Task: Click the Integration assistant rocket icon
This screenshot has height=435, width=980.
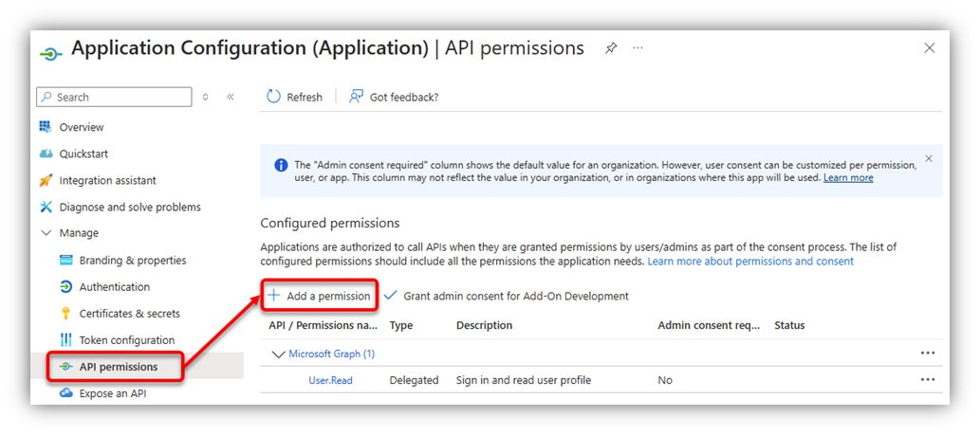Action: coord(46,180)
